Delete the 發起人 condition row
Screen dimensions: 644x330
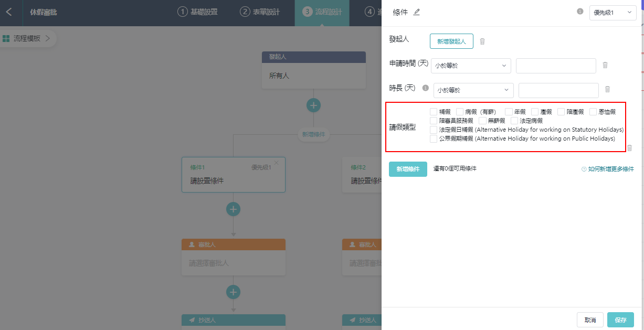coord(482,41)
